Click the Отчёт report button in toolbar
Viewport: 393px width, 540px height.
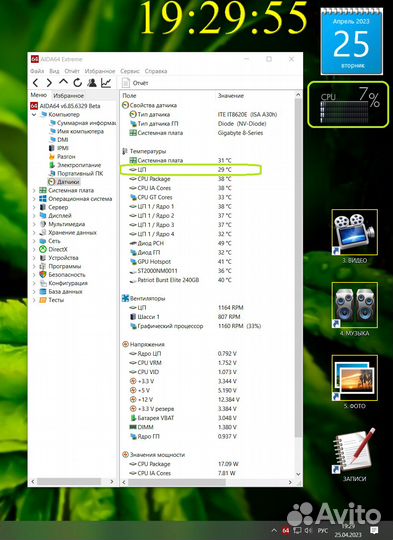click(135, 83)
